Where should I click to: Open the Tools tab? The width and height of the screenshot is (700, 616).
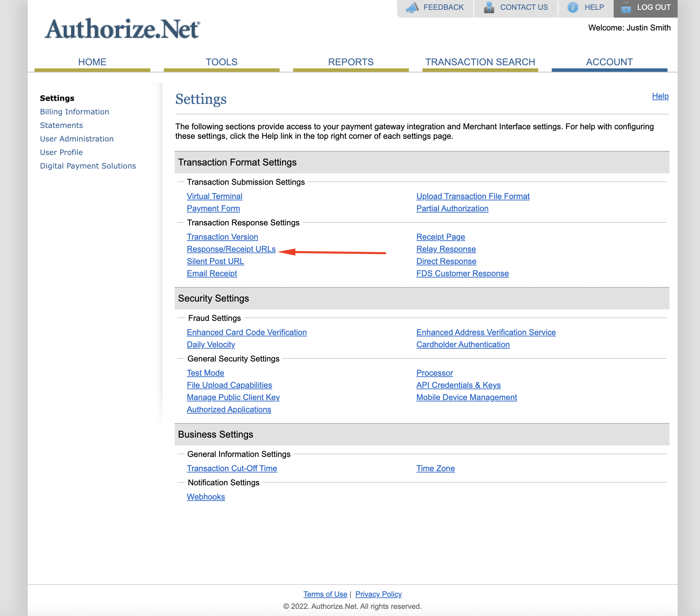tap(221, 62)
